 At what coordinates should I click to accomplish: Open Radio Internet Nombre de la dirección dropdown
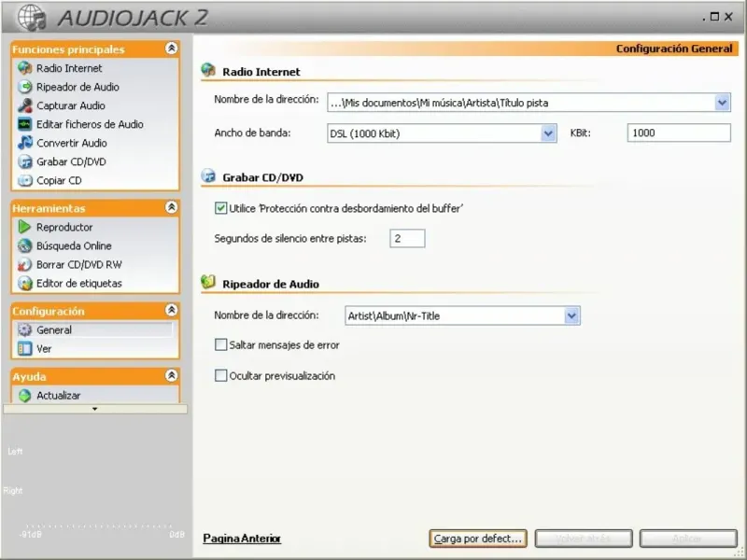pos(722,103)
